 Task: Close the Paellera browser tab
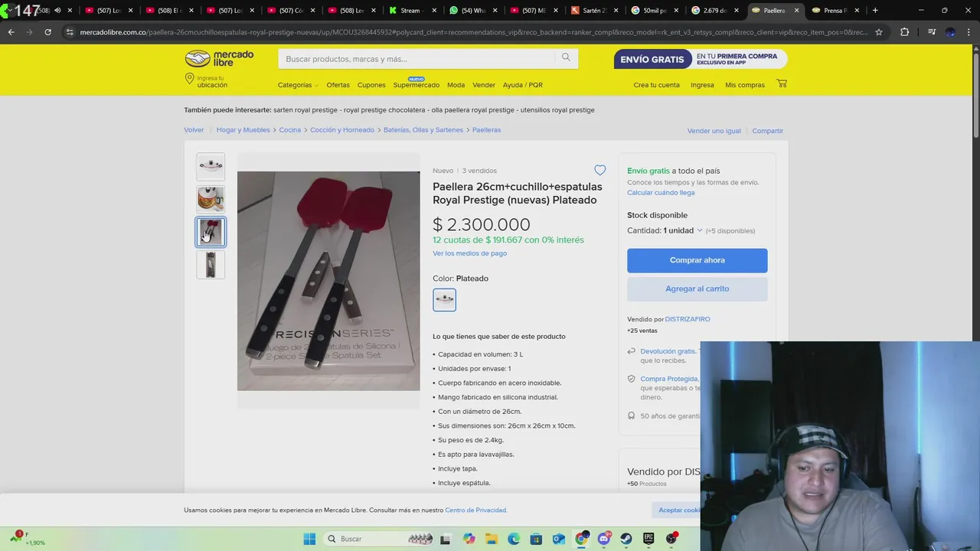(x=796, y=10)
